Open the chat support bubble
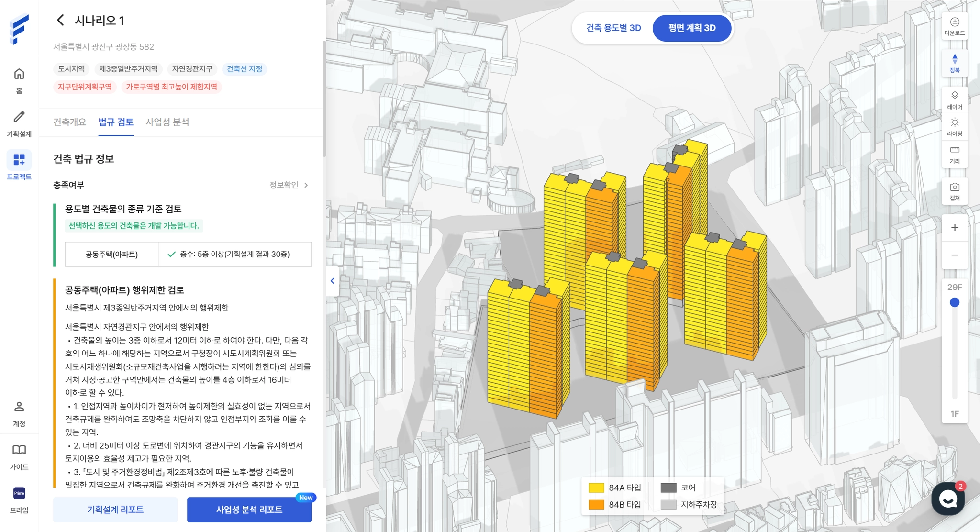The width and height of the screenshot is (980, 532). click(947, 499)
